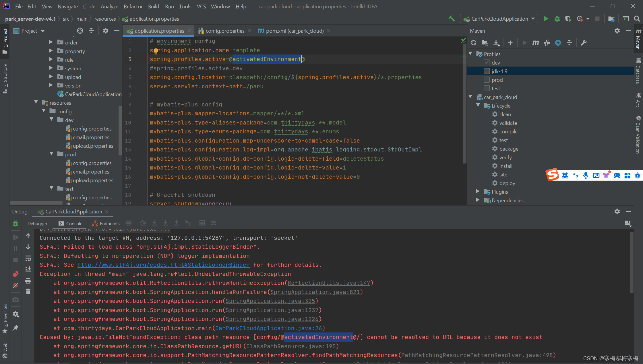This screenshot has width=643, height=364.
Task: Collapse the Profiles section in Maven panel
Action: click(470, 54)
